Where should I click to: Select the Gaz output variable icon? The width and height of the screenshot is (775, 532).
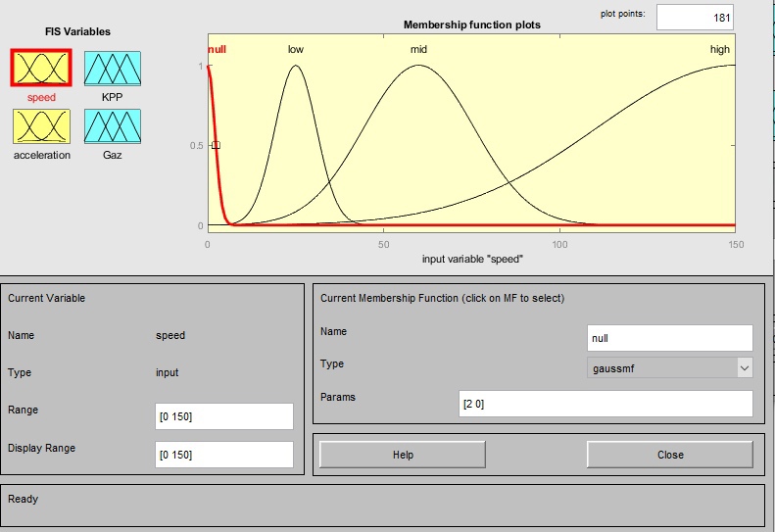[x=113, y=126]
